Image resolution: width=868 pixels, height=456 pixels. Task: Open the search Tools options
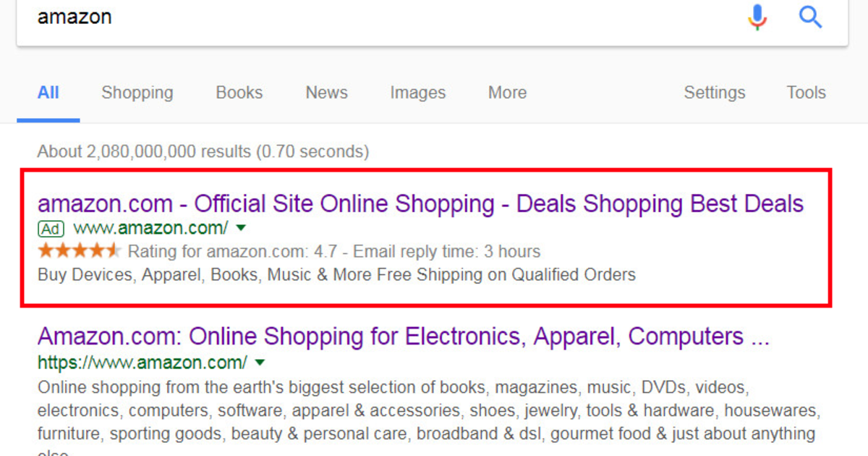click(807, 93)
